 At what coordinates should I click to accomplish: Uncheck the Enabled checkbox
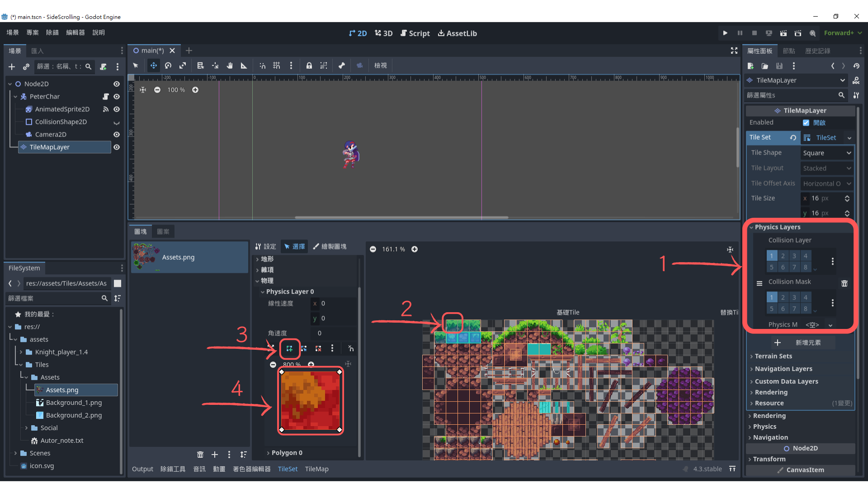point(806,122)
